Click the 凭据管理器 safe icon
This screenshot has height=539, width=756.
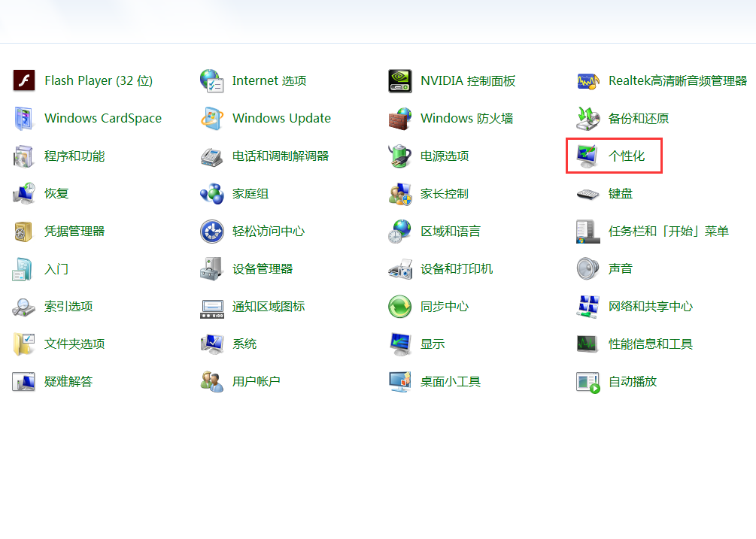coord(23,231)
